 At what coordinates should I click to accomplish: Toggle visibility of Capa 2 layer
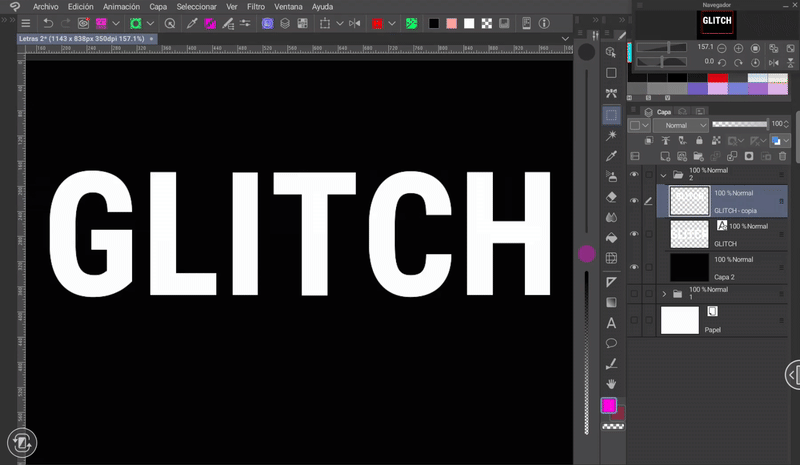point(634,267)
